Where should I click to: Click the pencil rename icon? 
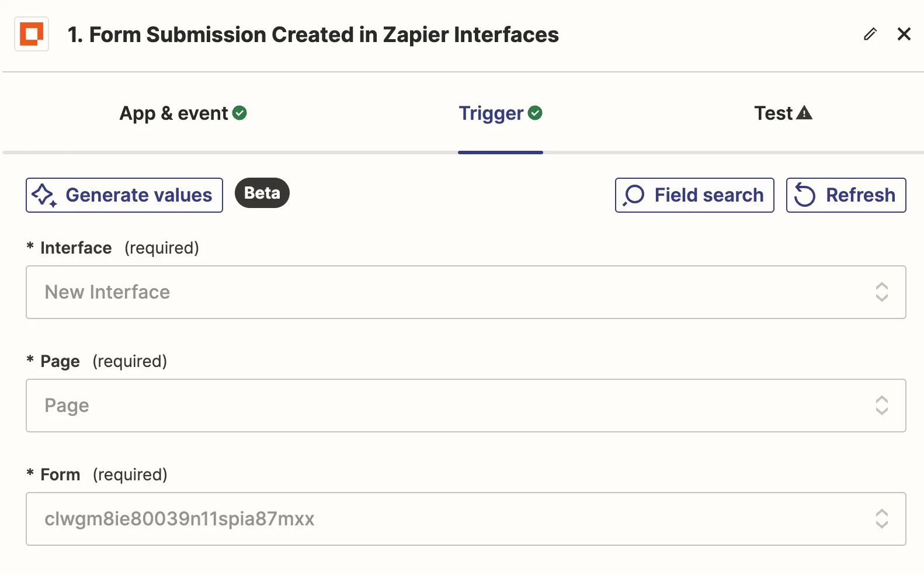[870, 34]
